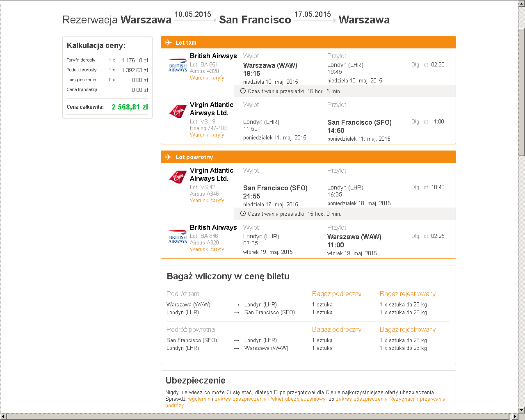525x420 pixels.
Task: Click the airplane icon in the Lot tam header
Action: coord(168,42)
